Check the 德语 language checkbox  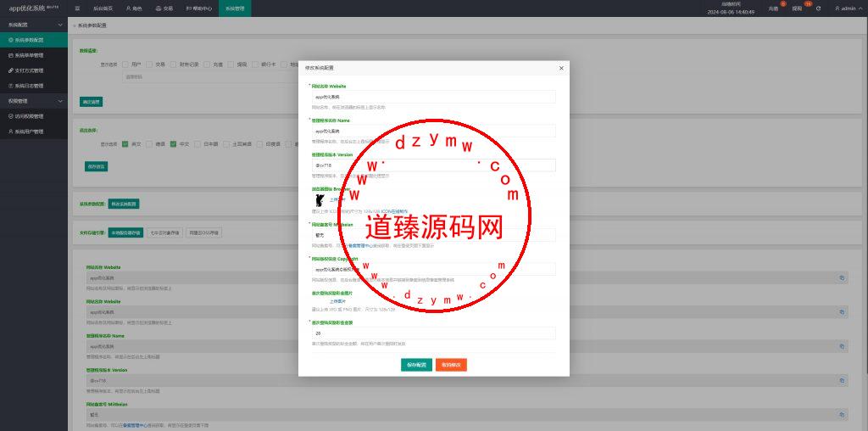pos(149,143)
